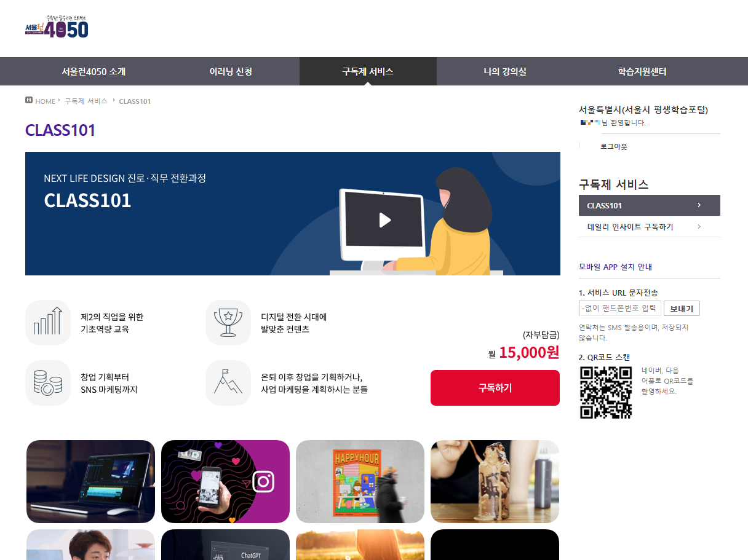Viewport: 748px width, 560px height.
Task: Open the ChatGPT course thumbnail
Action: point(225,545)
